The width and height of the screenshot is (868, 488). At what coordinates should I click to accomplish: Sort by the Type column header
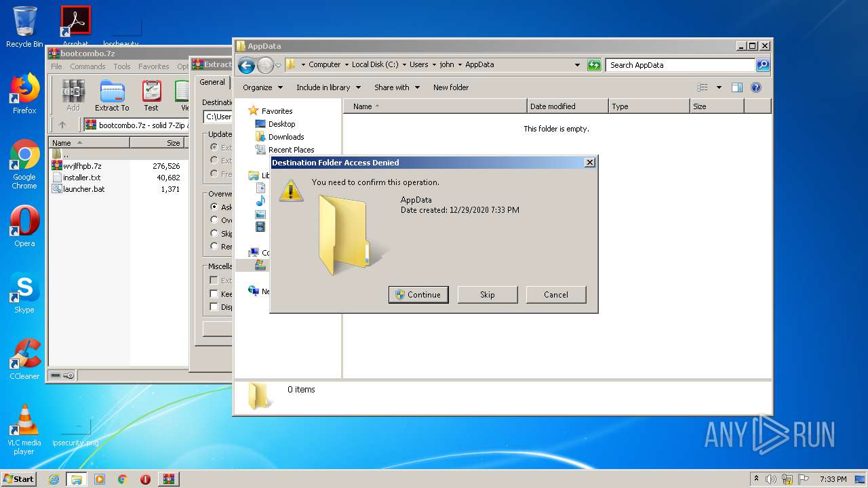(x=649, y=106)
